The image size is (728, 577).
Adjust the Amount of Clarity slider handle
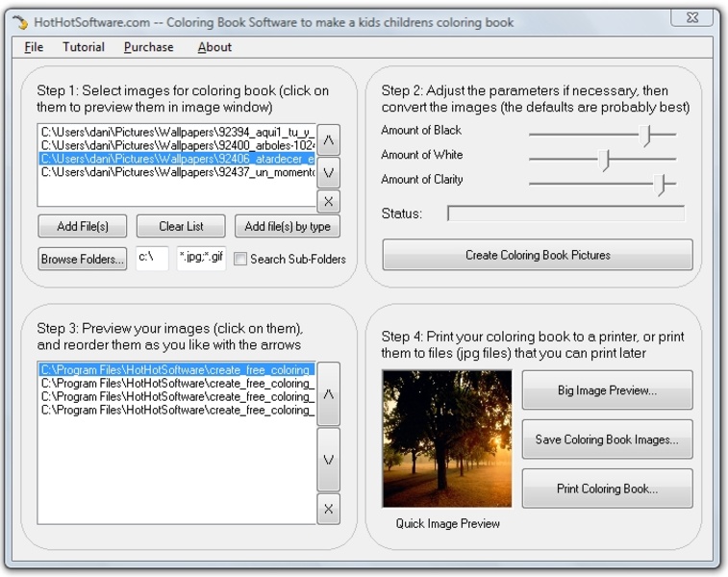(661, 184)
